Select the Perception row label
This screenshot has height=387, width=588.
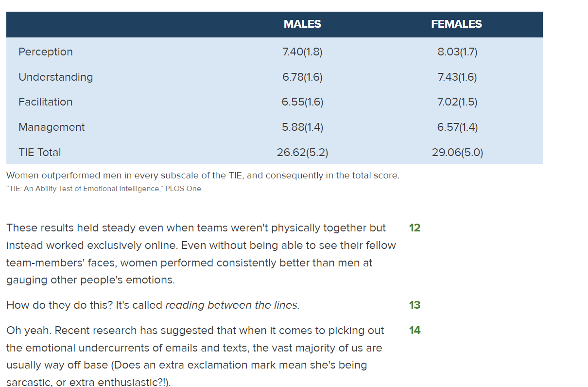point(46,52)
